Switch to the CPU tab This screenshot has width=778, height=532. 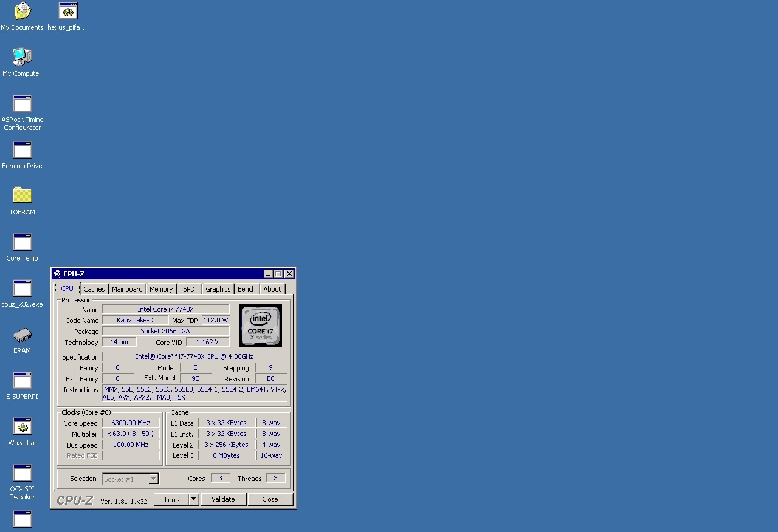pyautogui.click(x=67, y=288)
